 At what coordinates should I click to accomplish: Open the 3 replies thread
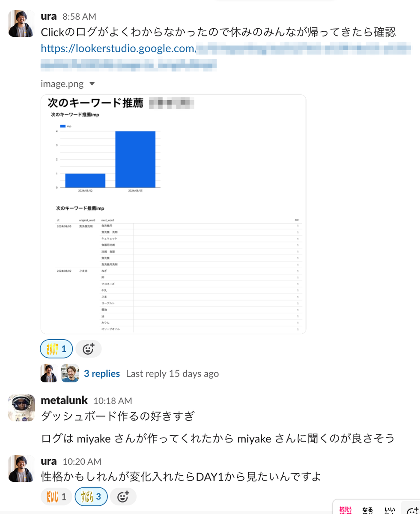click(102, 374)
